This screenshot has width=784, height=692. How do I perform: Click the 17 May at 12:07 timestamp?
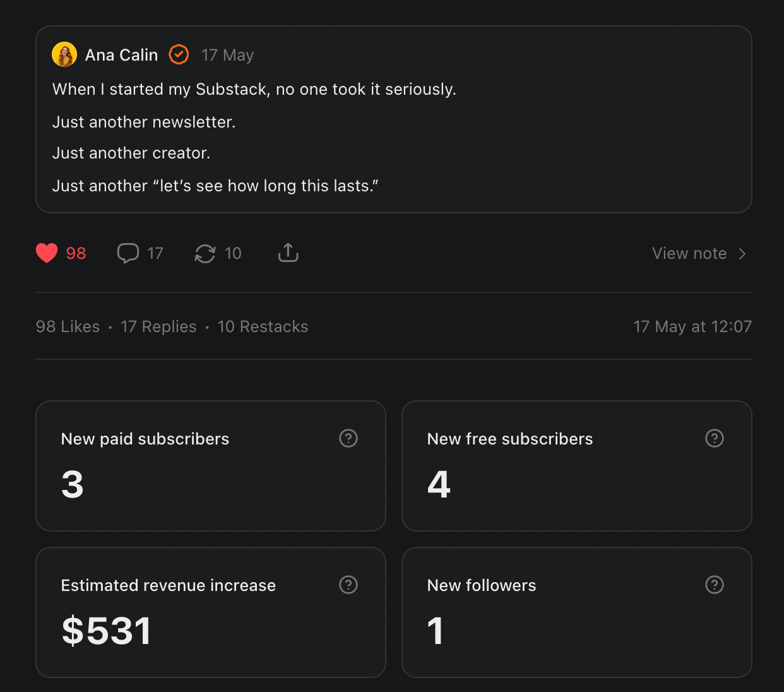pos(692,326)
